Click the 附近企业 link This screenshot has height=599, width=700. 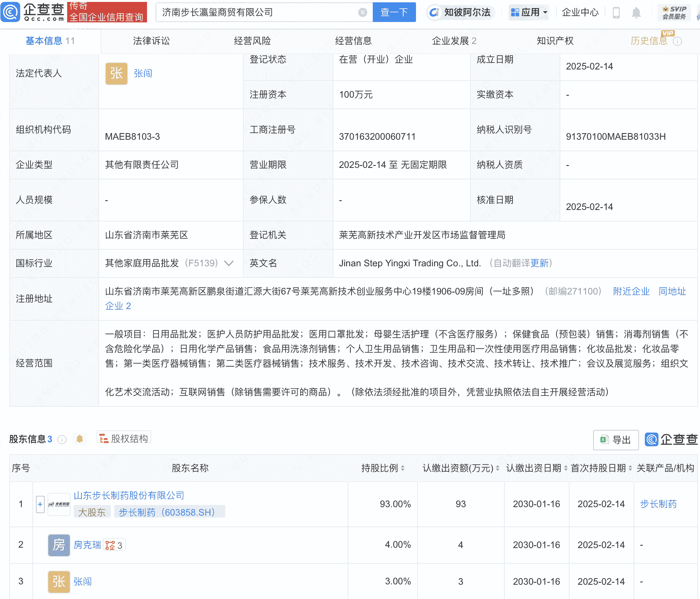[x=631, y=292]
